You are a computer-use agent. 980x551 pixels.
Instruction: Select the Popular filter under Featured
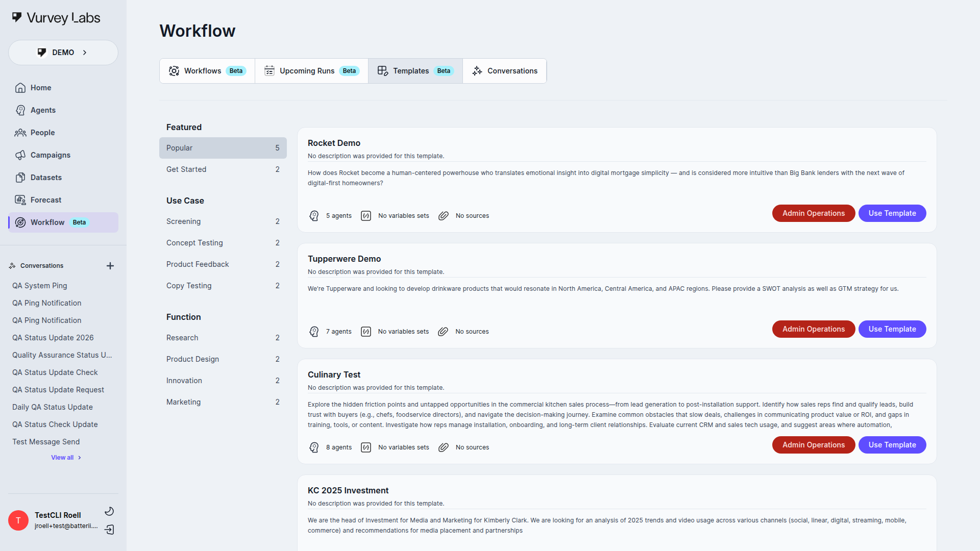click(x=223, y=147)
